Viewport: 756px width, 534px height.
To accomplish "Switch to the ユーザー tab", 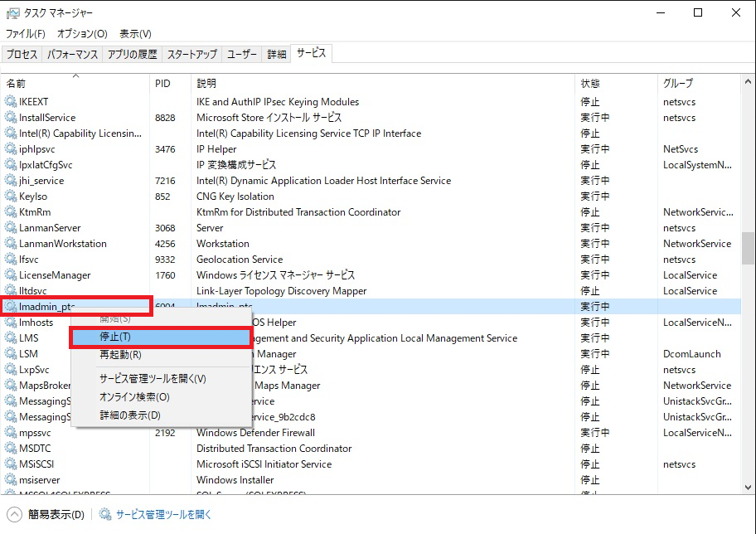I will click(242, 54).
